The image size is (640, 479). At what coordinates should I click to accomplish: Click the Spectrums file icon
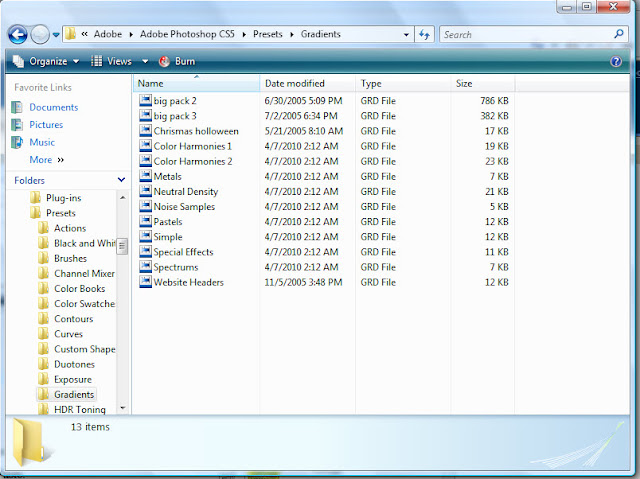145,266
